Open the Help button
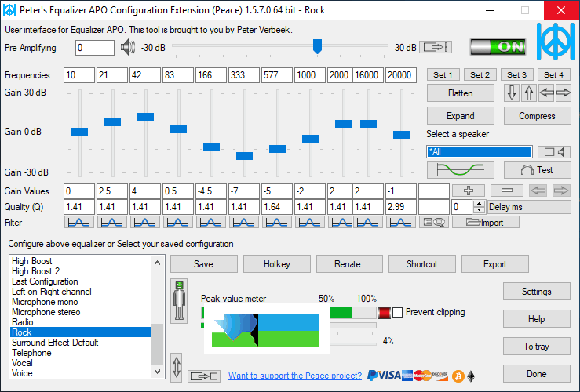The width and height of the screenshot is (580, 392). [x=536, y=319]
